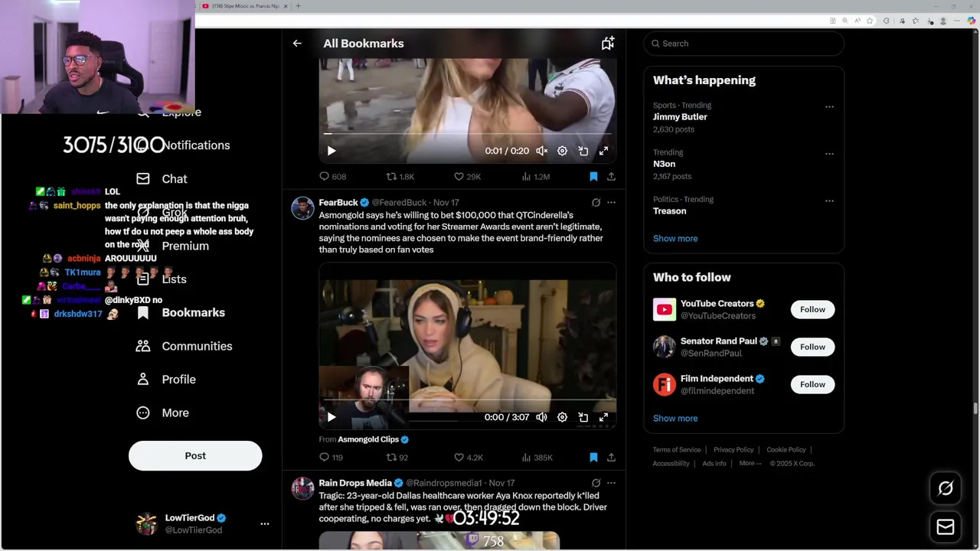Open the Bookmarks item in the sidebar
The image size is (980, 551).
tap(181, 313)
